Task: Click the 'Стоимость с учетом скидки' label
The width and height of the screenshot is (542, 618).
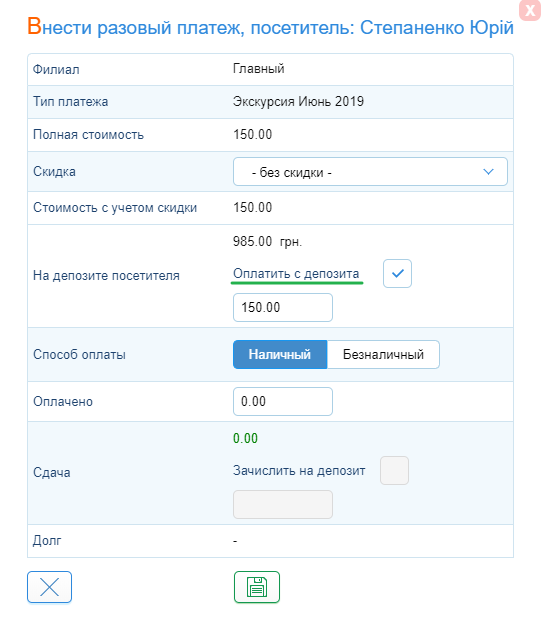Action: click(x=115, y=207)
